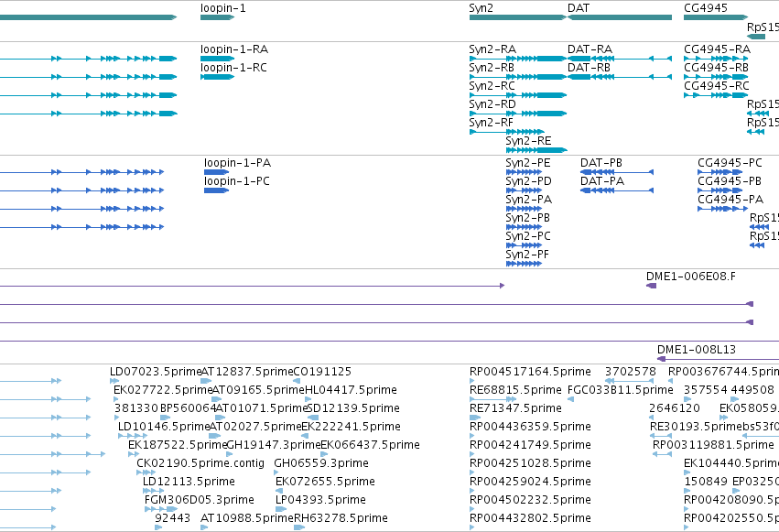Select the 3702578 feature

pos(630,381)
